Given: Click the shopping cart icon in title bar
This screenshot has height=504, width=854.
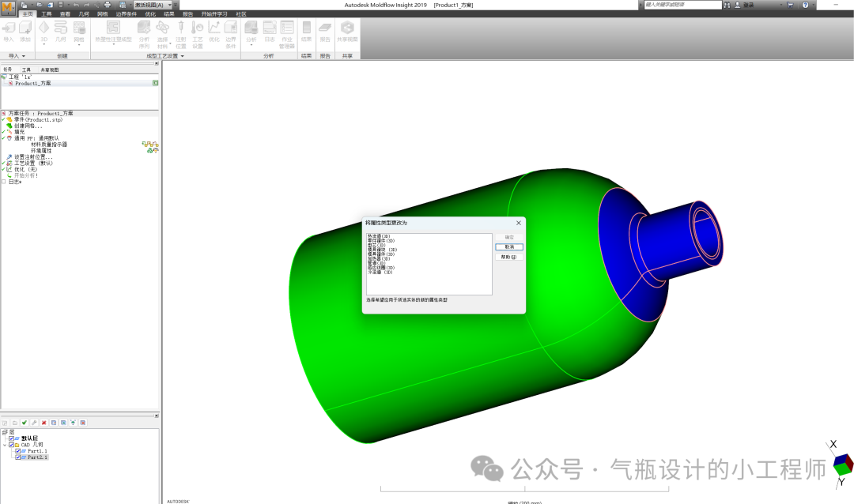Looking at the screenshot, I should (x=790, y=5).
